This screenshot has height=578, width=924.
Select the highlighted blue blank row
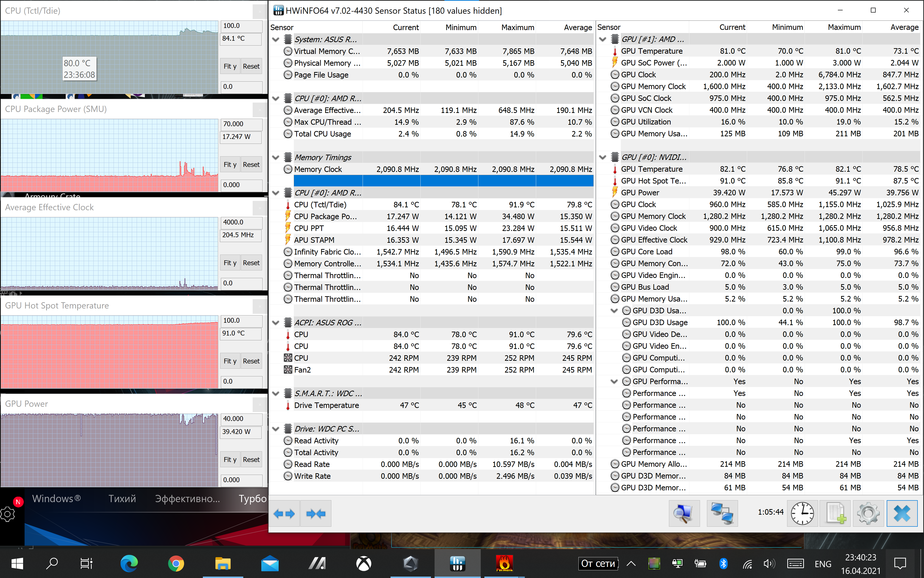(x=443, y=181)
